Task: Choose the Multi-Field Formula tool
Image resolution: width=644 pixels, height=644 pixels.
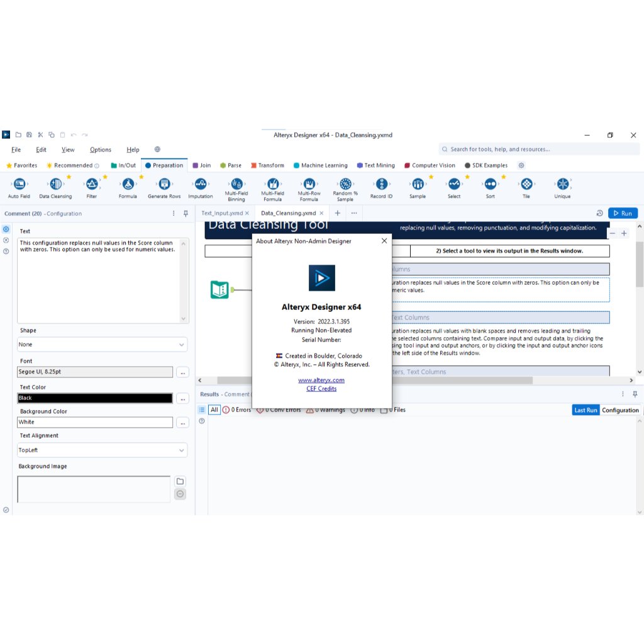Action: [273, 190]
